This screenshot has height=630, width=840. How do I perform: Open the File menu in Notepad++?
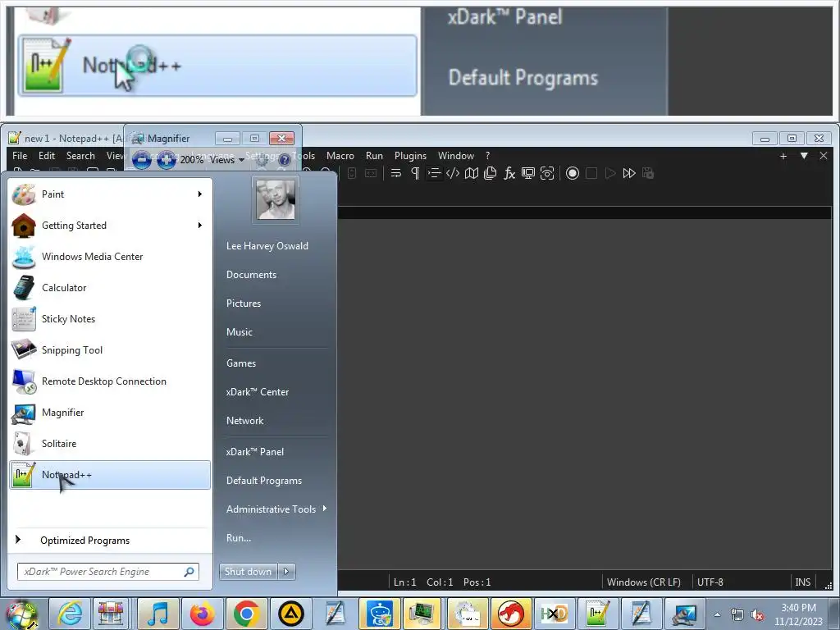pos(20,156)
